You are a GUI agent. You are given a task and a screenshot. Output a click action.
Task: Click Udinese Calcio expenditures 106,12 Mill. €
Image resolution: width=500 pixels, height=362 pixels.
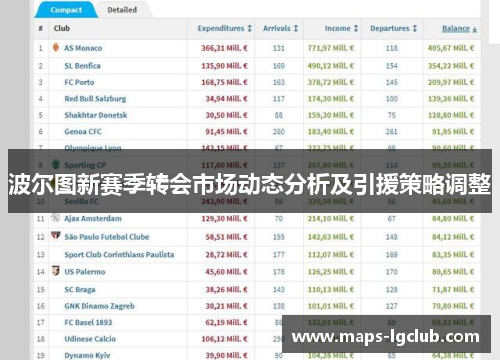point(224,339)
